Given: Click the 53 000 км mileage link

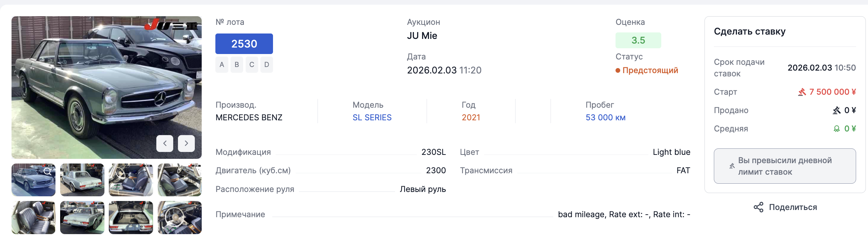Looking at the screenshot, I should click(x=605, y=117).
